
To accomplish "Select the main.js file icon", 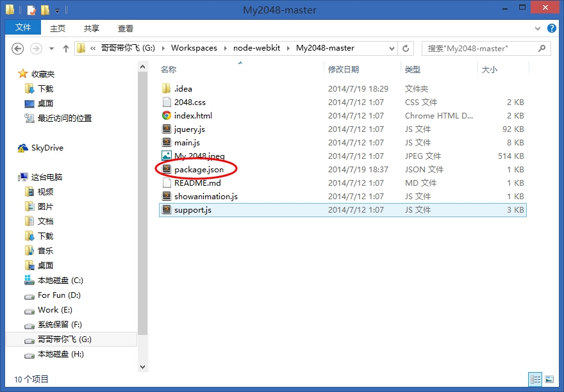I will pos(166,142).
